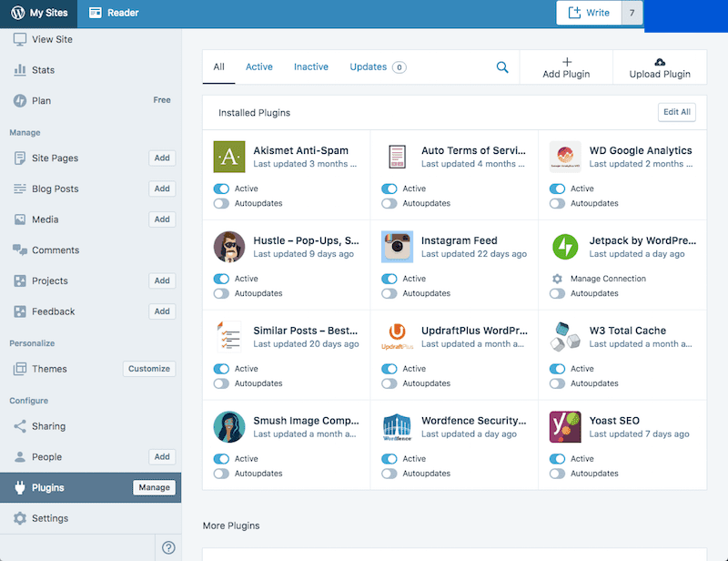
Task: Click Add next to Media
Action: click(x=162, y=219)
